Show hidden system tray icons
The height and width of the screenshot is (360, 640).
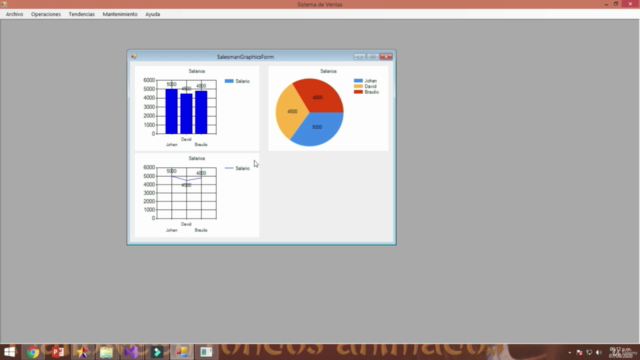click(x=570, y=352)
